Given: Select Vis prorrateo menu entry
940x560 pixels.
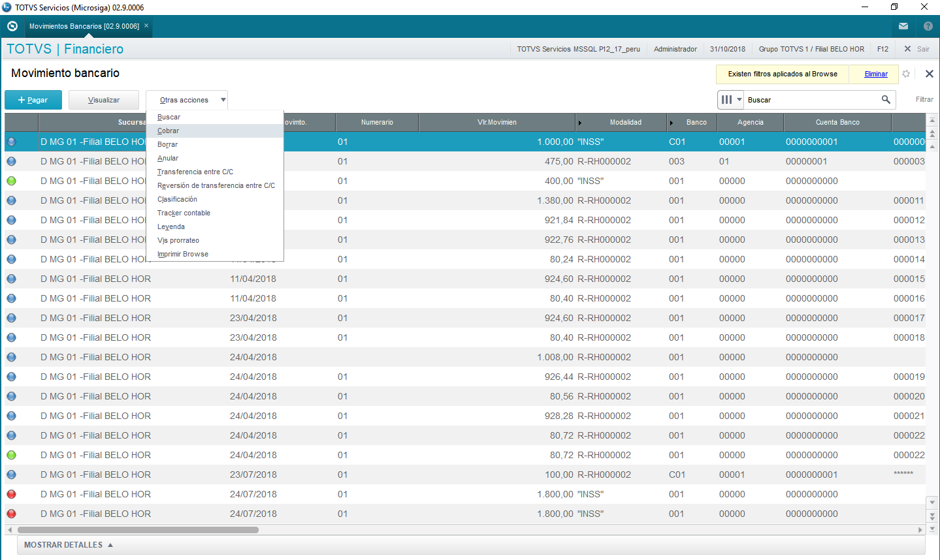Looking at the screenshot, I should pyautogui.click(x=215, y=240).
